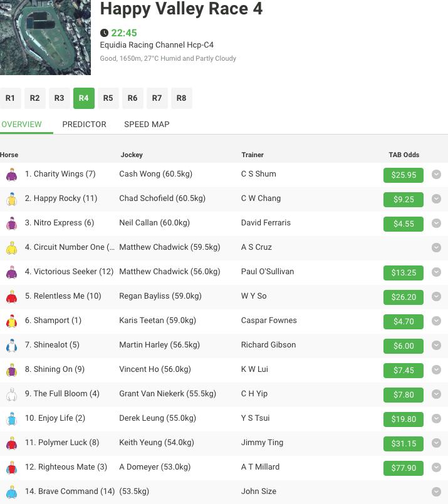
Task: Go to race R1
Action: pyautogui.click(x=10, y=98)
